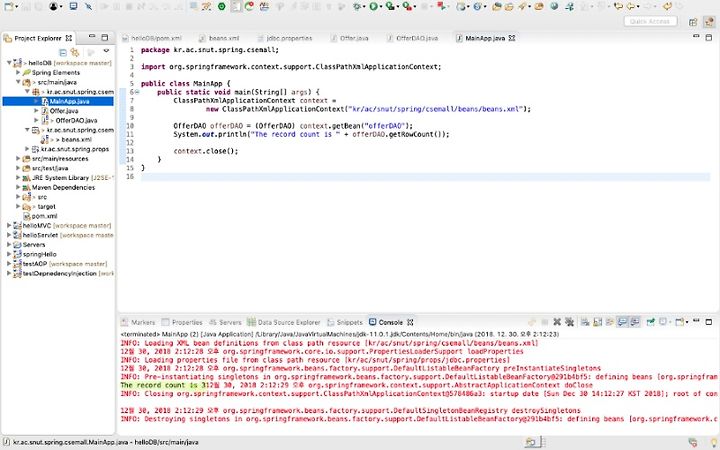Switch to the helloDB/pom.xml editor tab
720x450 pixels.
pos(152,38)
